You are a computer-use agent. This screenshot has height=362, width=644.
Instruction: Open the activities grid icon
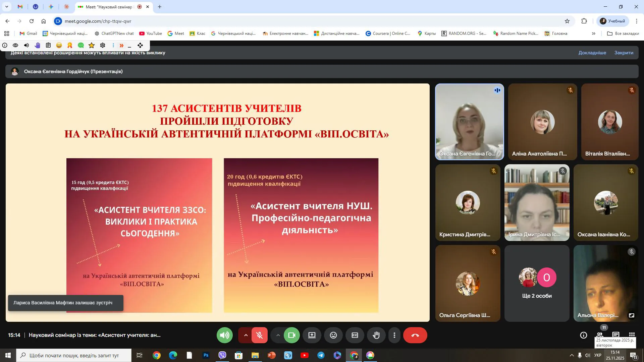coord(632,335)
